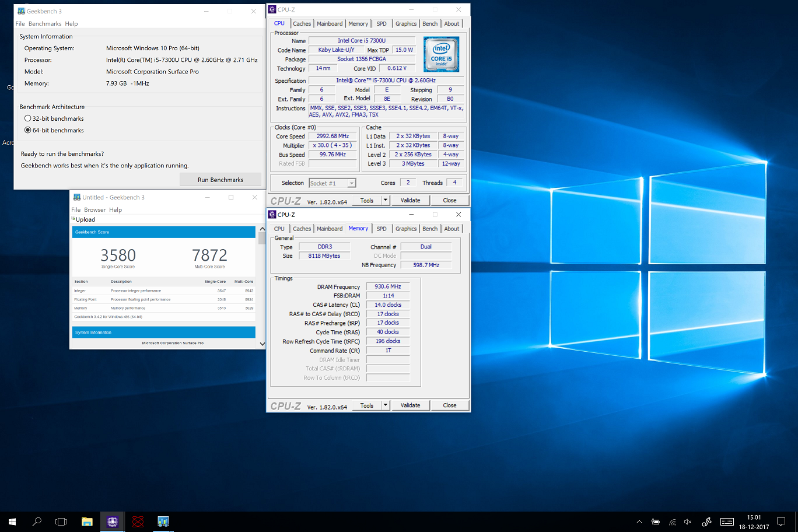
Task: Open File menu in Untitled results window
Action: (76, 210)
